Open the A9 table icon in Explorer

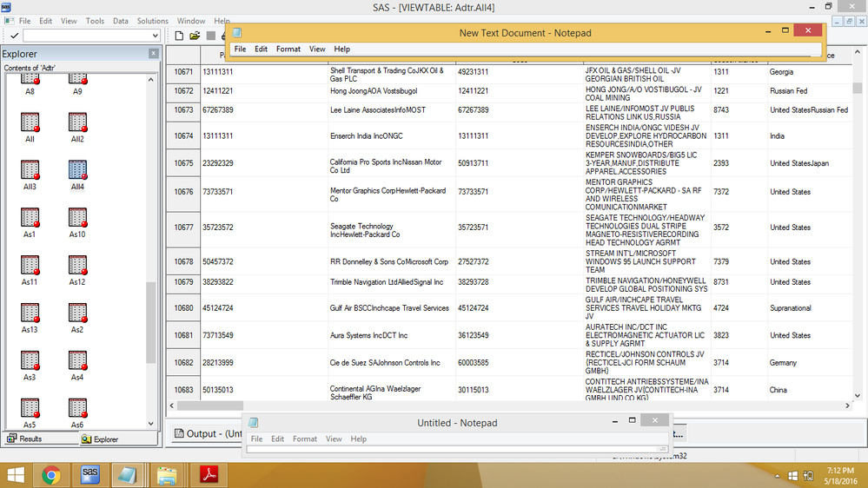(x=77, y=81)
